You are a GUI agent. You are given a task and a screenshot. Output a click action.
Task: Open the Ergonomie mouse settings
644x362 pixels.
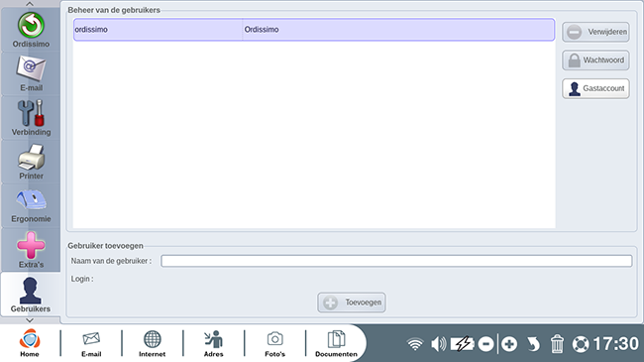31,205
